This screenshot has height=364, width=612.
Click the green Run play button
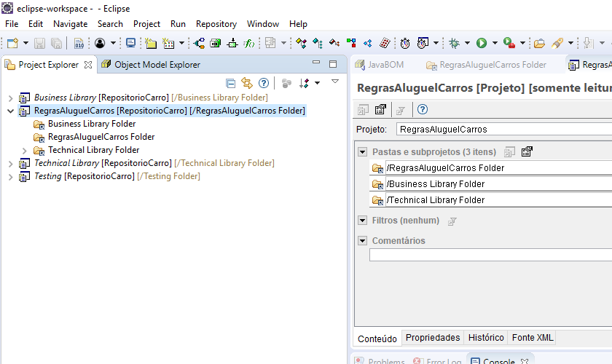click(482, 43)
